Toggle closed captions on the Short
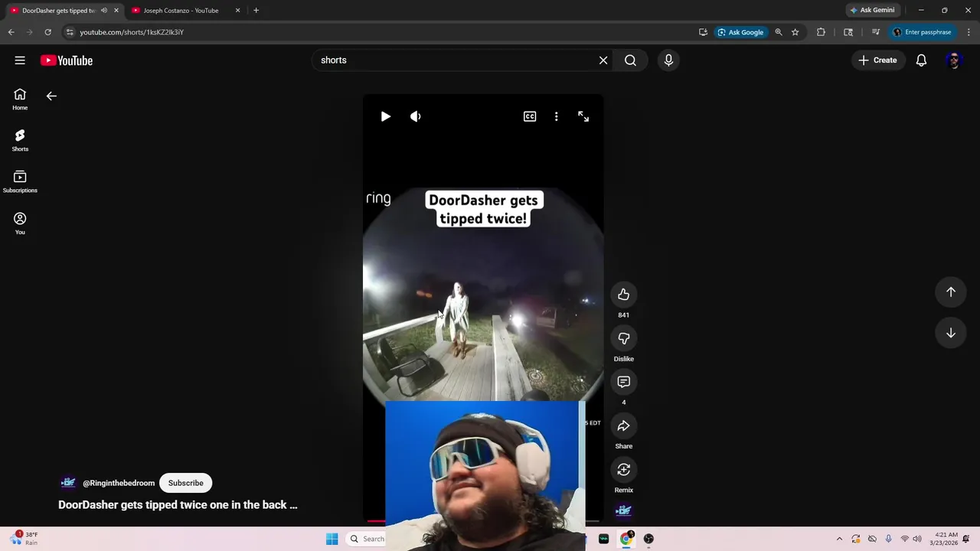The height and width of the screenshot is (551, 980). pyautogui.click(x=530, y=116)
